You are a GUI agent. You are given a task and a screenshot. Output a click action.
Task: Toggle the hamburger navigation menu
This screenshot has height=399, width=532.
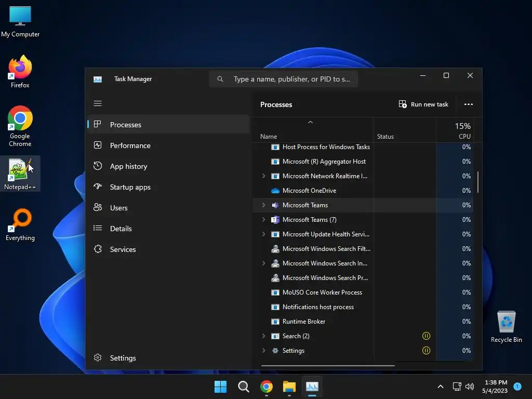[x=98, y=103]
